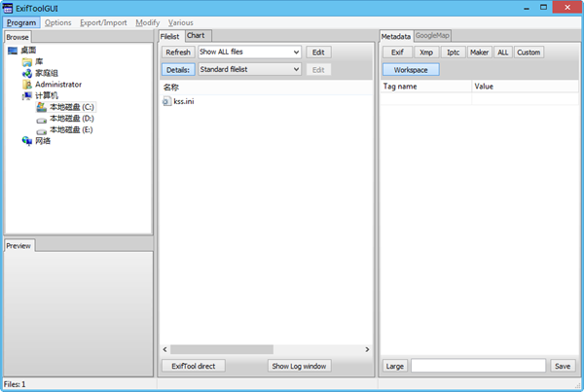
Task: Click the scroll left arrow in file list
Action: 165,349
